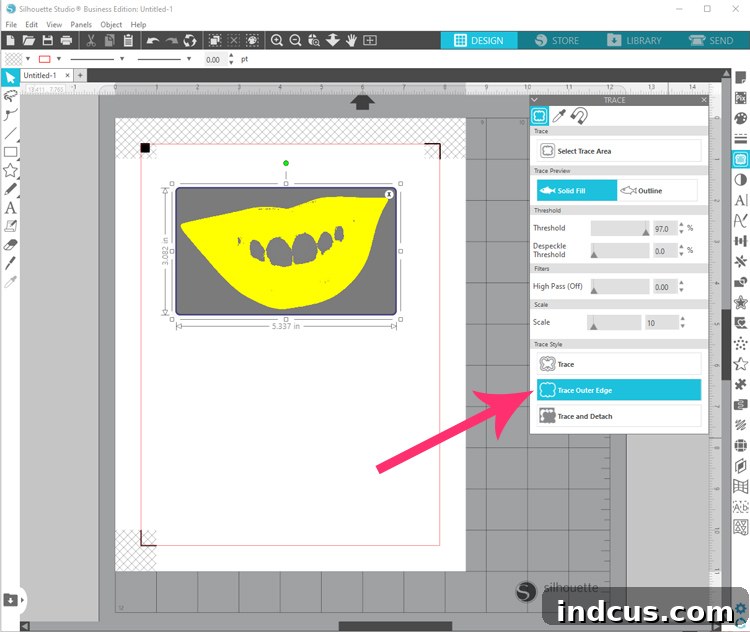Viewport: 750px width, 632px height.
Task: Open the second line style dropdown
Action: 189,59
